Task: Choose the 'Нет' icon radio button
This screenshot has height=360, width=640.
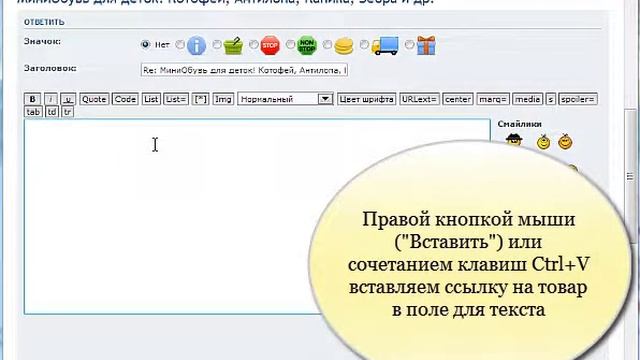Action: (x=145, y=44)
